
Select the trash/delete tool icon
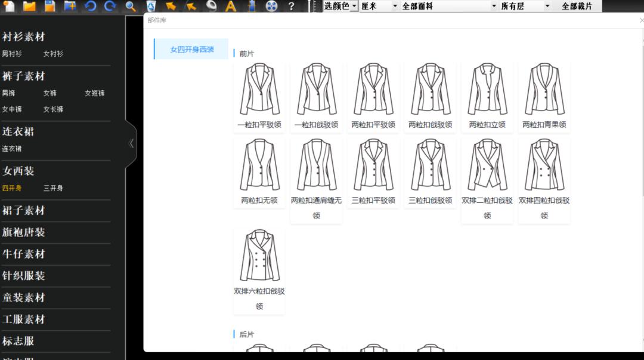[150, 7]
